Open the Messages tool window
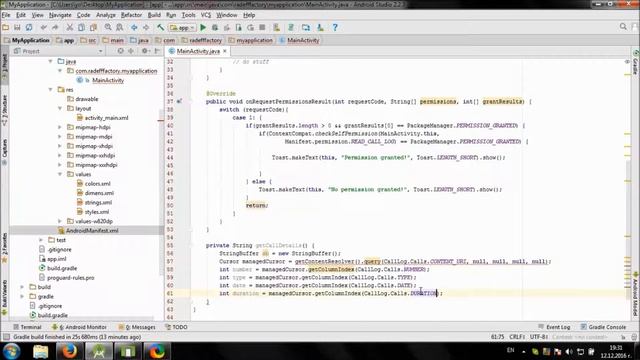This screenshot has height=360, width=640. click(137, 327)
